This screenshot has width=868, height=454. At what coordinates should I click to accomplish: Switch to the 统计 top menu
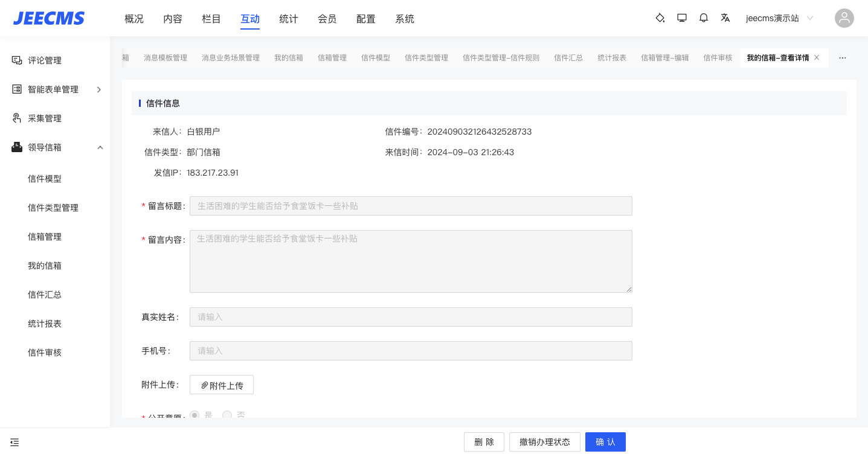288,19
